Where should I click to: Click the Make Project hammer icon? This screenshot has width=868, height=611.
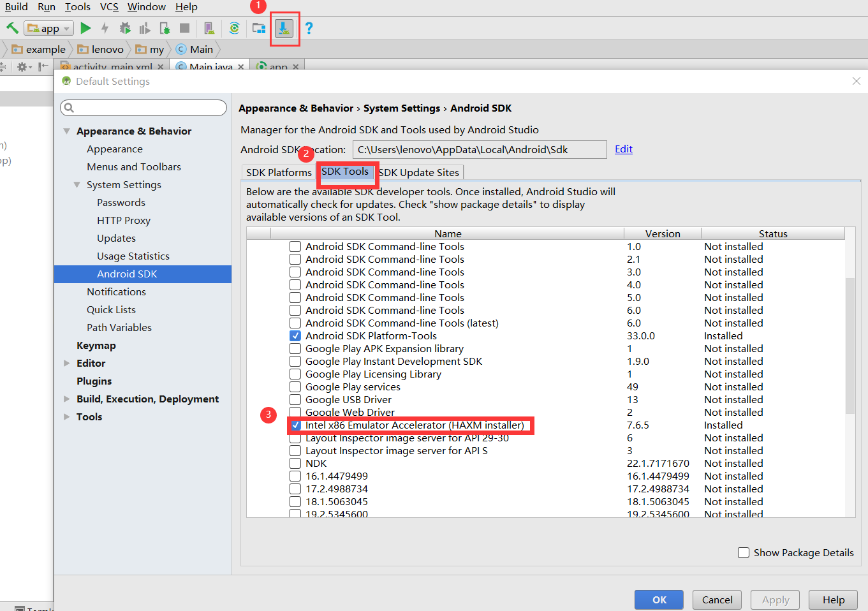click(x=12, y=28)
